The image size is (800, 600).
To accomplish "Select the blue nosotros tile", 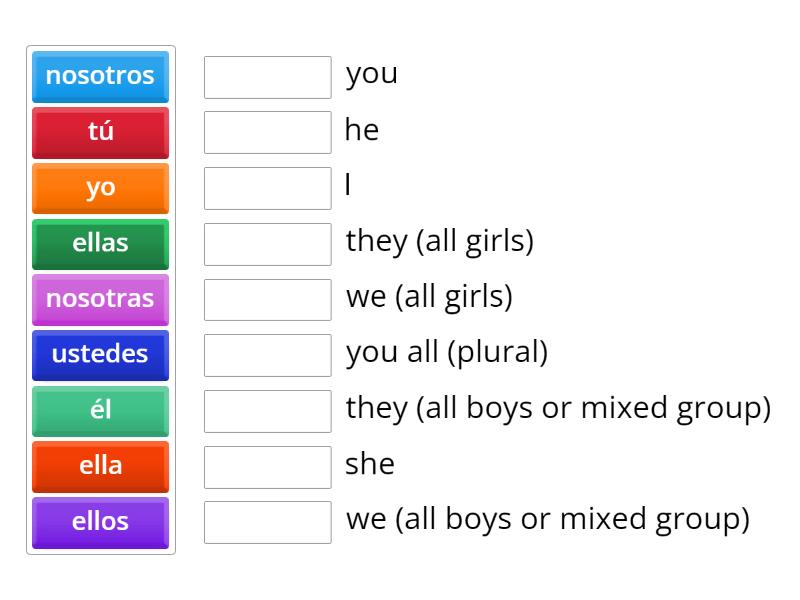I will (100, 77).
